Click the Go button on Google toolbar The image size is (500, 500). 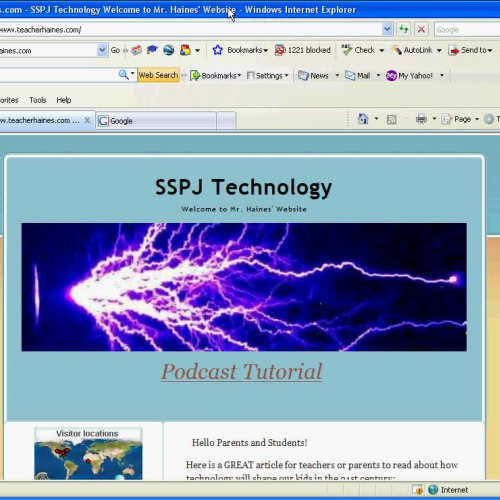(x=115, y=50)
